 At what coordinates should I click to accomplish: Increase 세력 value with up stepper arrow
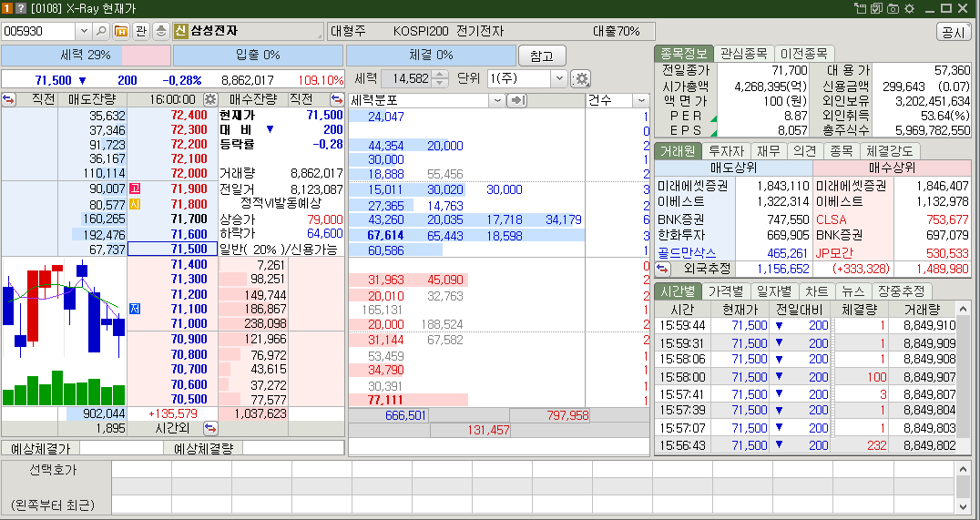click(x=440, y=75)
